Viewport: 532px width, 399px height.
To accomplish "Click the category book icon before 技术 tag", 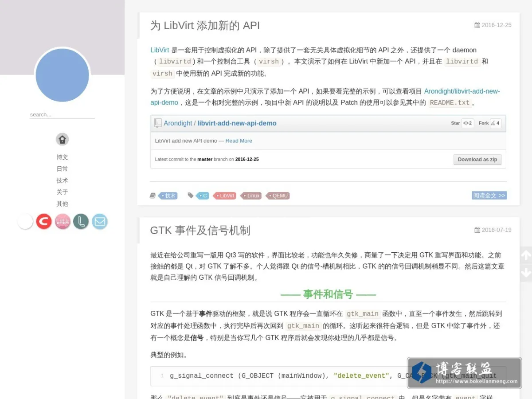I will click(153, 196).
